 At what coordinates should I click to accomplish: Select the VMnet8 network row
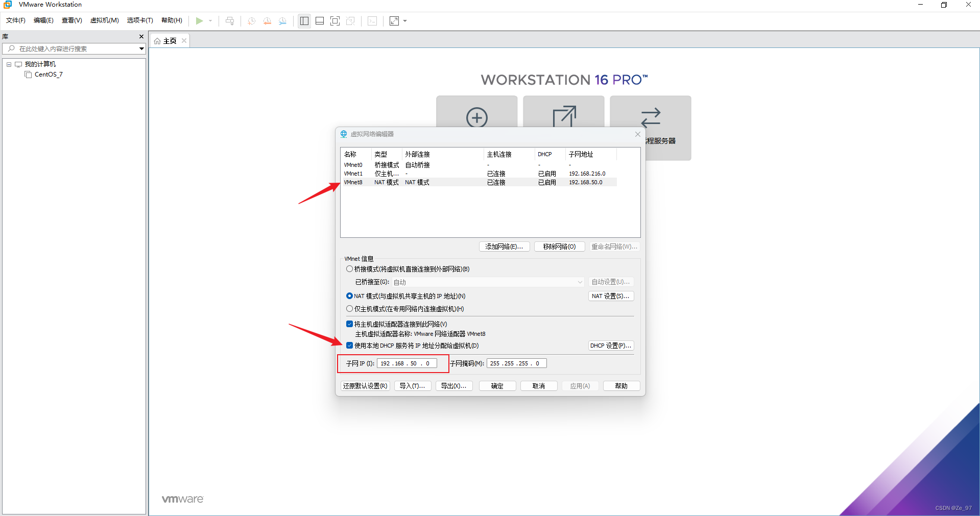coord(479,182)
